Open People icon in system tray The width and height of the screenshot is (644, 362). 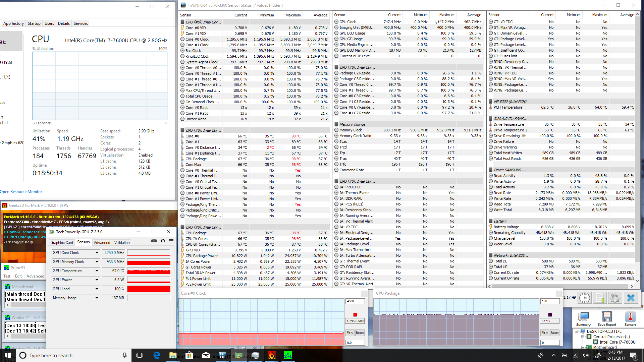(540, 355)
